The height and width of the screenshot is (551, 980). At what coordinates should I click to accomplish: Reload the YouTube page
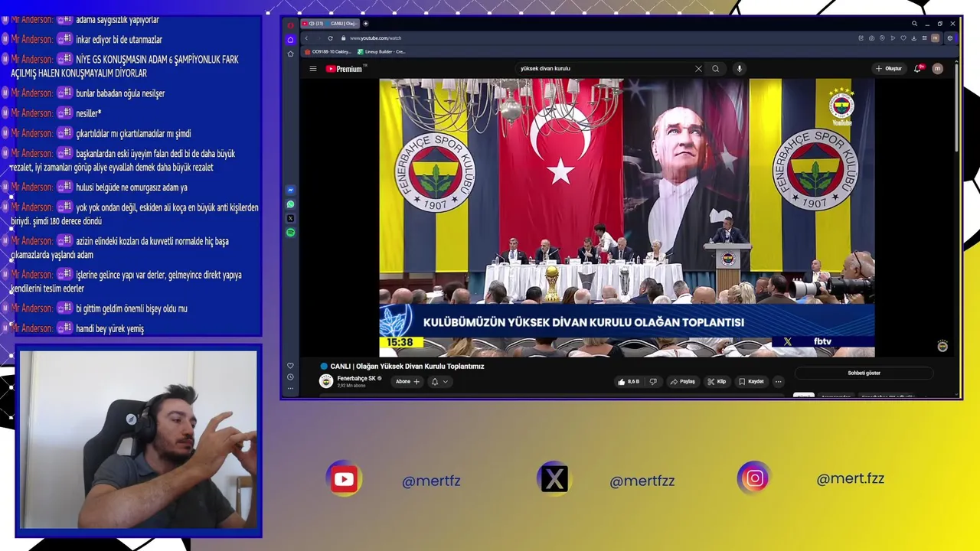[330, 38]
